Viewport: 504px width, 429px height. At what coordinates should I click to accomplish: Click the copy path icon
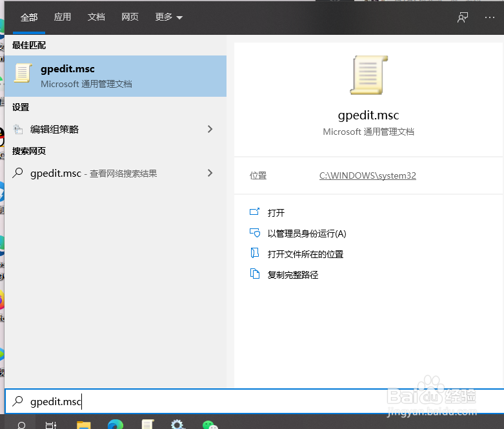pyautogui.click(x=255, y=274)
